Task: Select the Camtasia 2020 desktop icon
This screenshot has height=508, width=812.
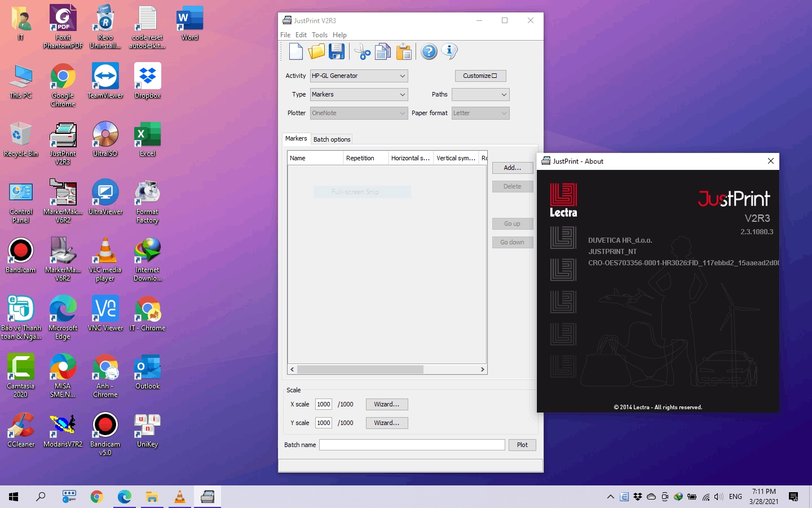Action: coord(21,375)
